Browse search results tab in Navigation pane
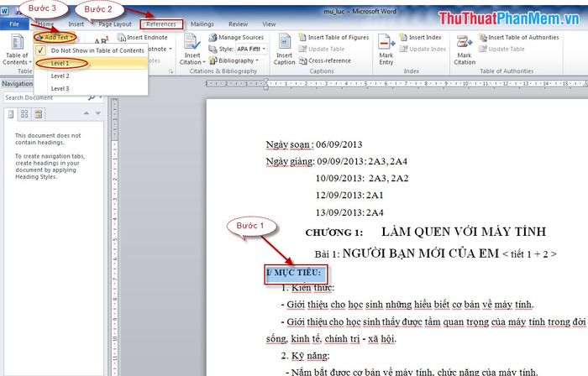The image size is (588, 376). tap(39, 114)
